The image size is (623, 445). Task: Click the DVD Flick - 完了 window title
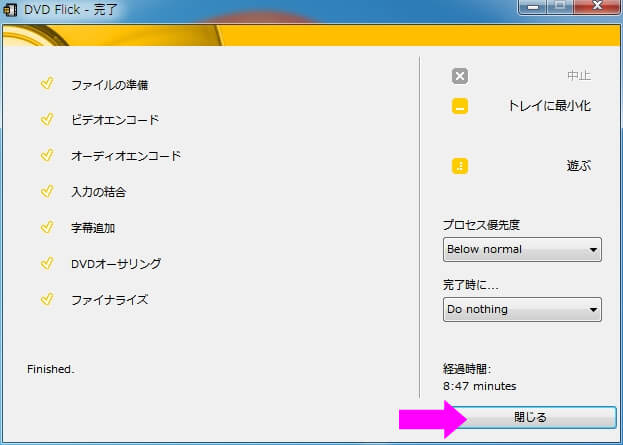click(x=70, y=10)
